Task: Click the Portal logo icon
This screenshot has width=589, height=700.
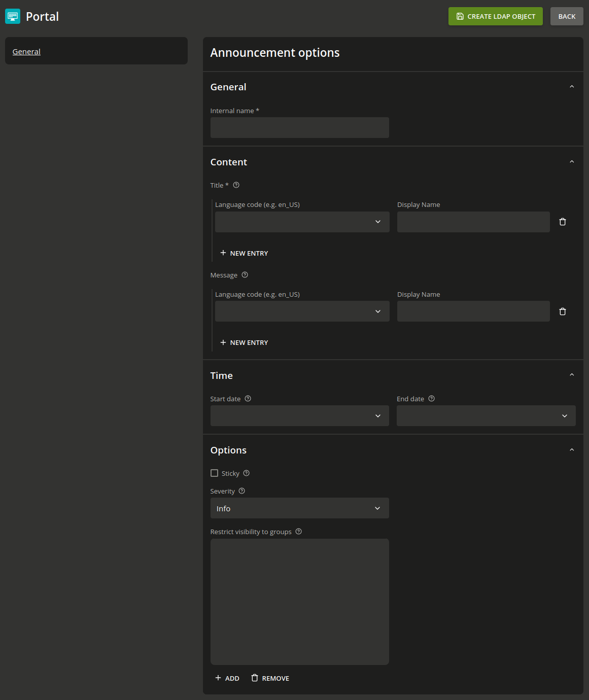Action: [x=13, y=16]
